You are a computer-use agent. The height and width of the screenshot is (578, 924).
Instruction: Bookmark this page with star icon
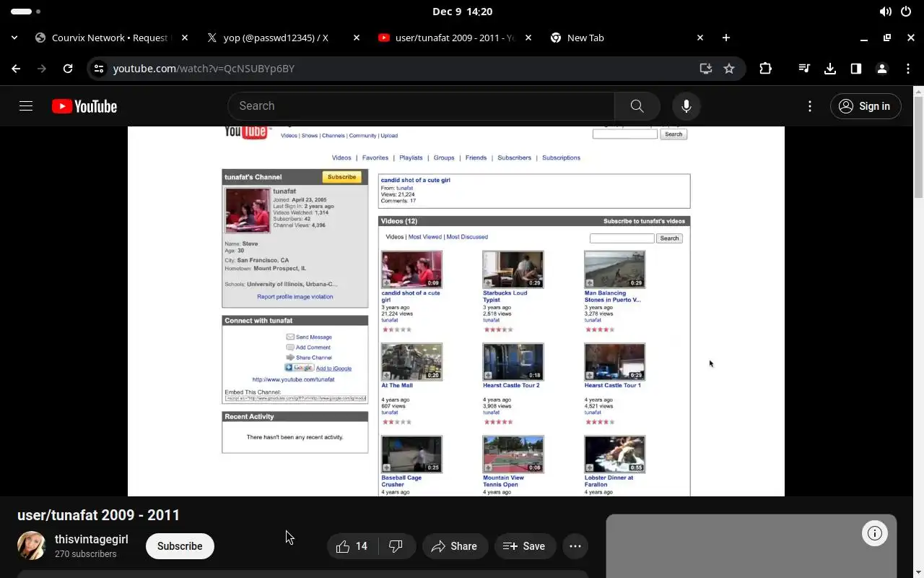pyautogui.click(x=729, y=69)
